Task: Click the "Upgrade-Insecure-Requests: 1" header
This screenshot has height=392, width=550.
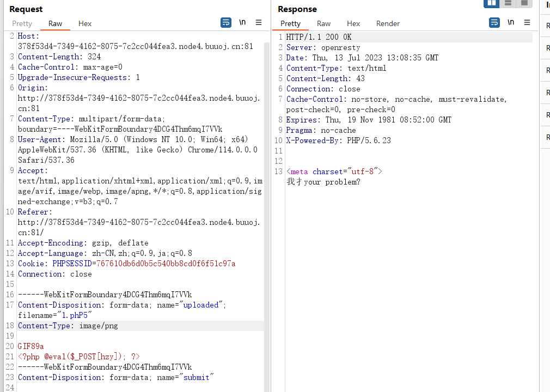Action: pyautogui.click(x=79, y=77)
